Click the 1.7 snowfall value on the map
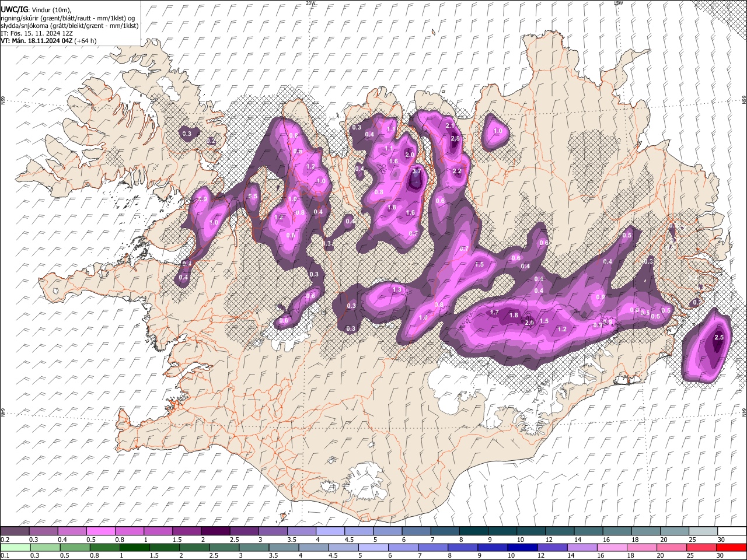The height and width of the screenshot is (560, 747). [494, 313]
